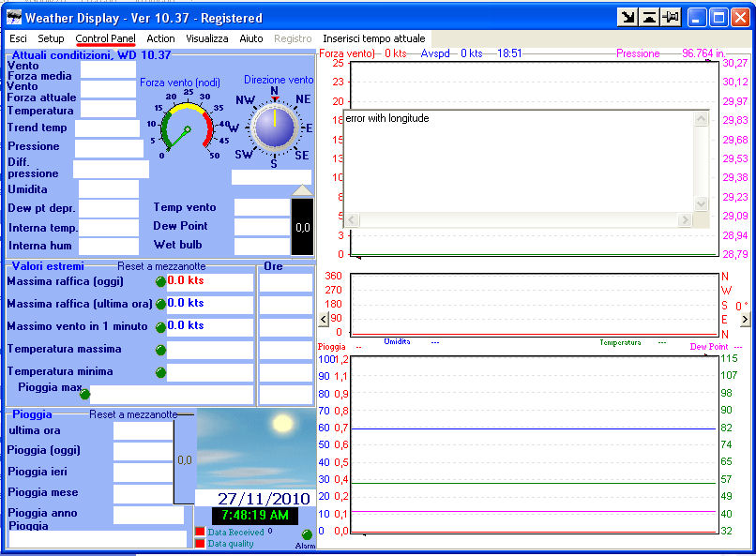Click the Avspd label above wind graph

tap(435, 53)
